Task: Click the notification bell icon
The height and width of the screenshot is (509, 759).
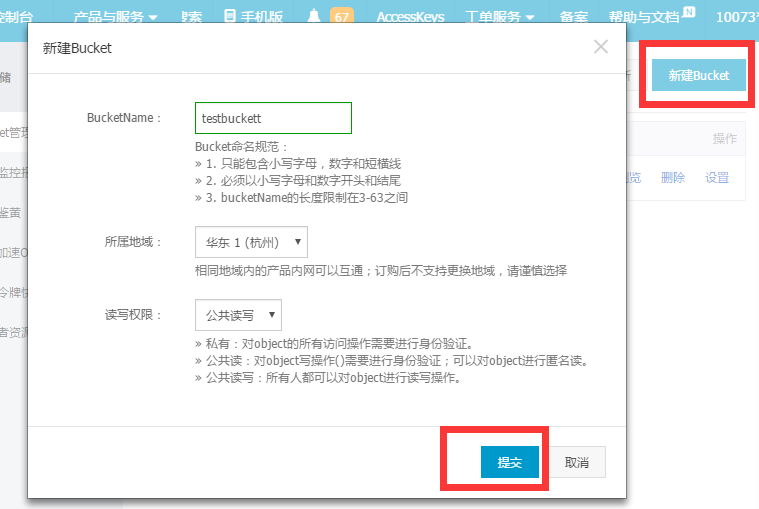Action: (315, 17)
